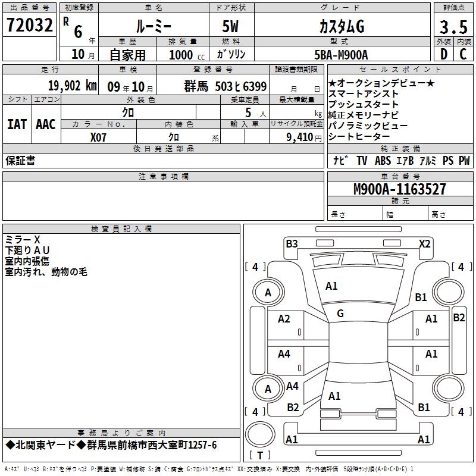Click the ナビ equipment label

point(340,160)
